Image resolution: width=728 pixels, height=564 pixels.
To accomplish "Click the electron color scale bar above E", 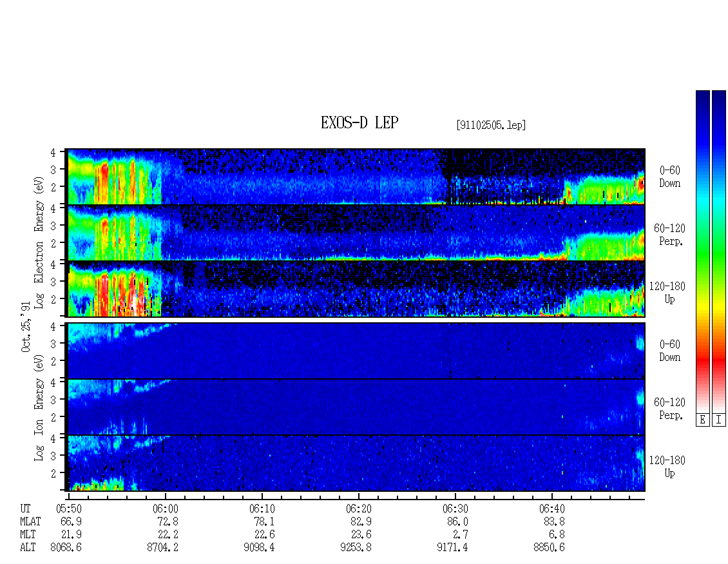I will click(702, 251).
